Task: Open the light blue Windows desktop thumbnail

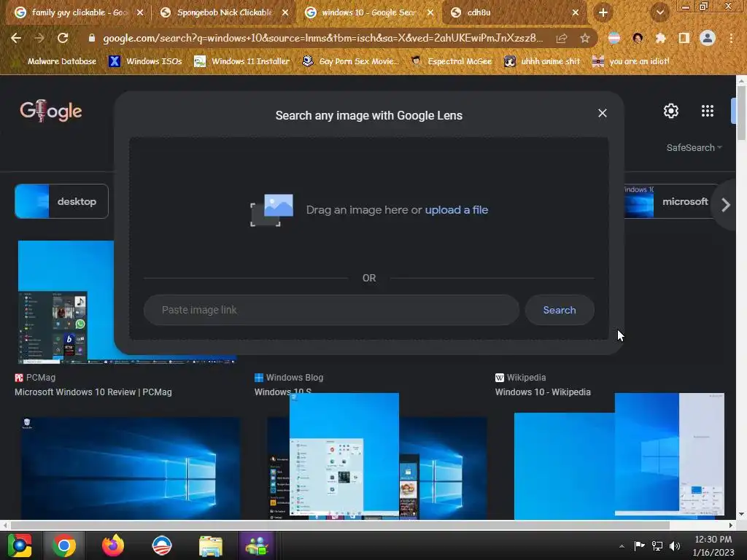Action: (x=344, y=454)
